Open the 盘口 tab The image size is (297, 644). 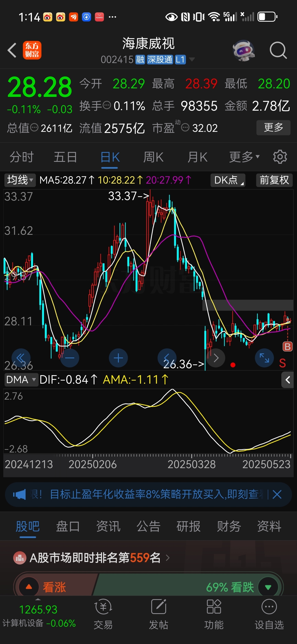[68, 526]
